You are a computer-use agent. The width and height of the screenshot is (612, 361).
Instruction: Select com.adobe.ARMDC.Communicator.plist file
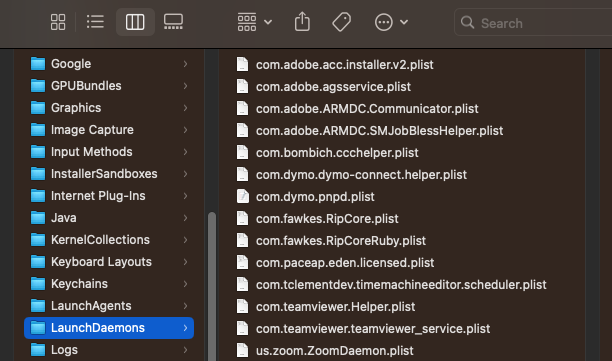coord(367,108)
